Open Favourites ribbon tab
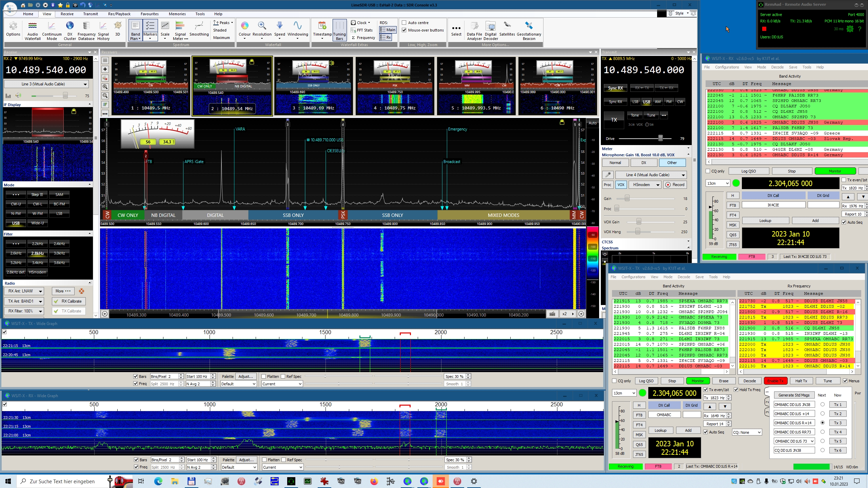This screenshot has height=488, width=868. (150, 14)
